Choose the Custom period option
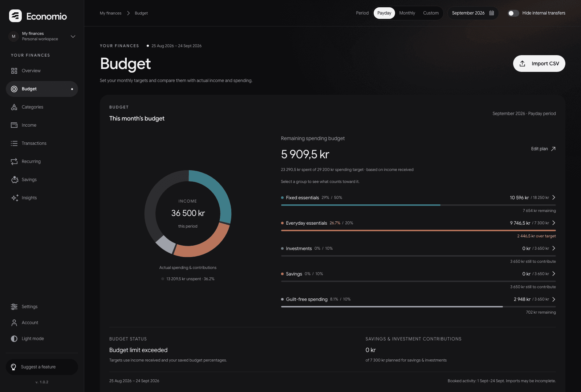581x392 pixels. 431,13
